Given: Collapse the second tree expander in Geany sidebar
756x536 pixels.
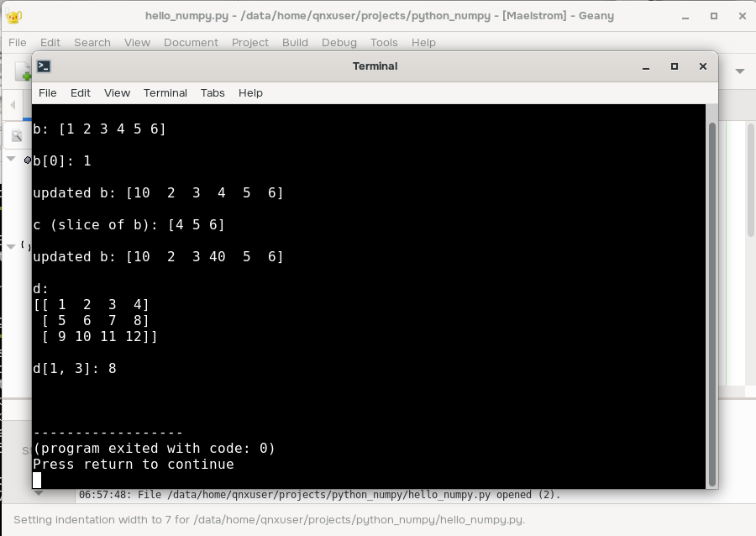Looking at the screenshot, I should (11, 246).
